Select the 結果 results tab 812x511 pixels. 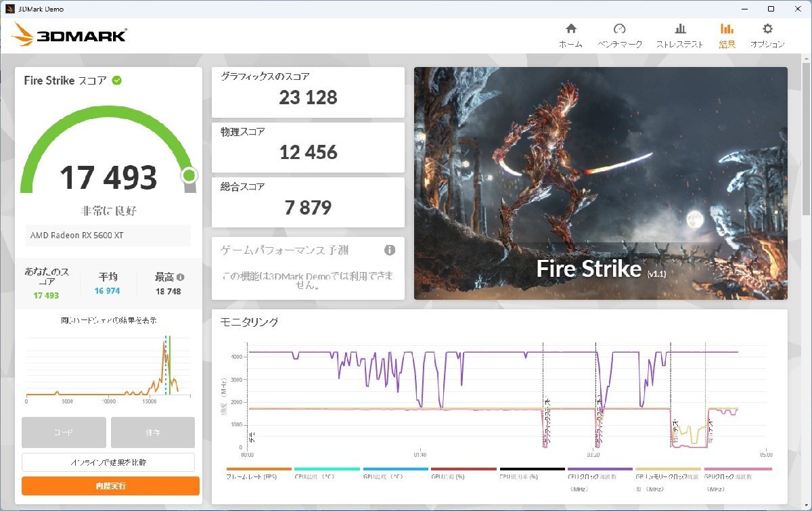coord(727,36)
